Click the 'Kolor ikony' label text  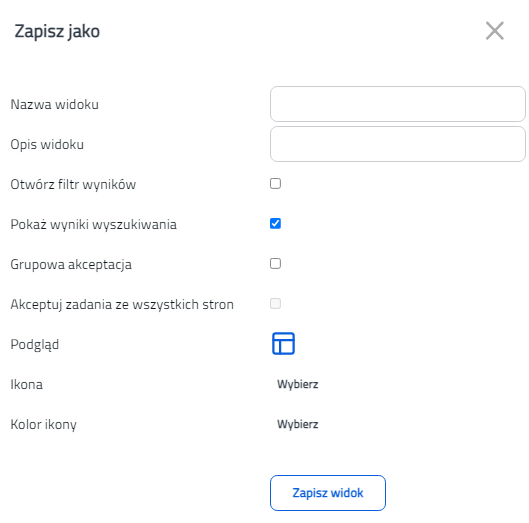(43, 424)
